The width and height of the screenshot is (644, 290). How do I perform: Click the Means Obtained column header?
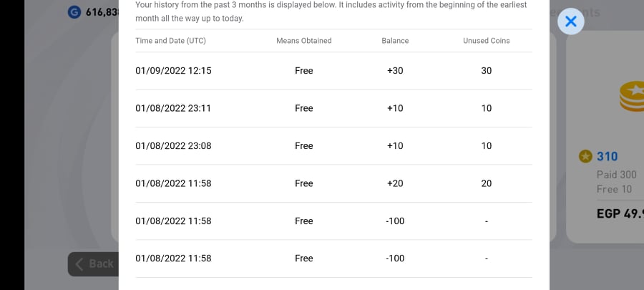pyautogui.click(x=304, y=41)
